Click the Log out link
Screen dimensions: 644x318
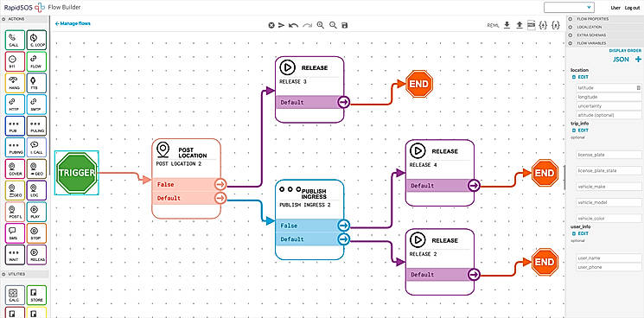tap(632, 8)
